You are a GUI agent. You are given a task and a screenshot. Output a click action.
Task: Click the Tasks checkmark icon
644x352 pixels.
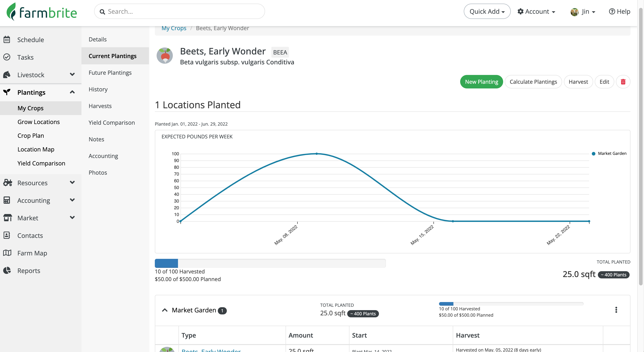point(7,57)
